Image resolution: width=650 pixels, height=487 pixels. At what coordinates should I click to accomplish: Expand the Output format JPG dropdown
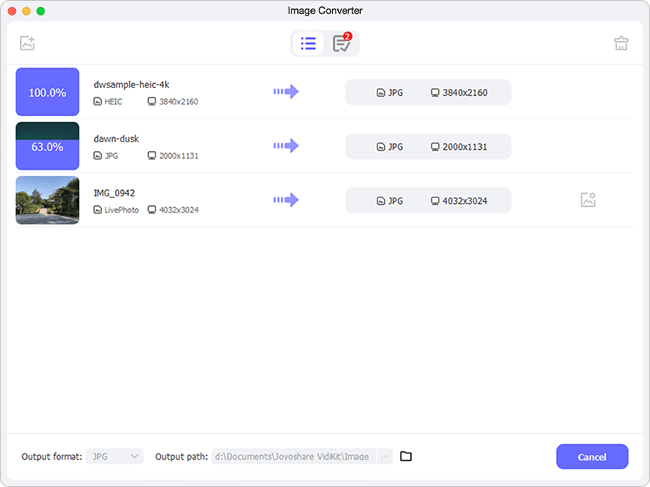(115, 456)
